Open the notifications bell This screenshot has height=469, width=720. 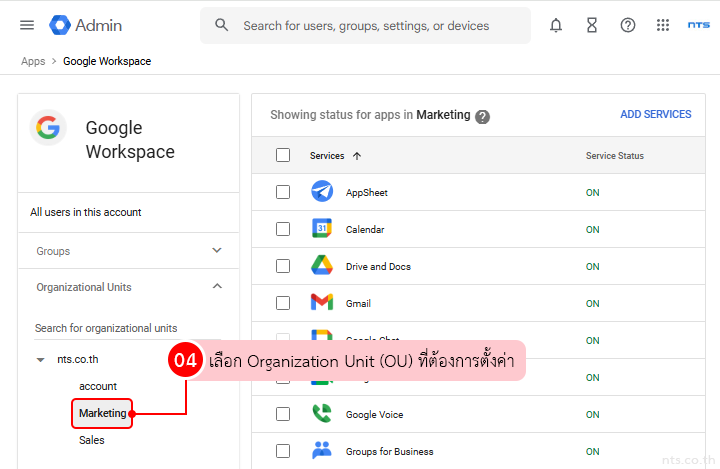click(x=556, y=25)
